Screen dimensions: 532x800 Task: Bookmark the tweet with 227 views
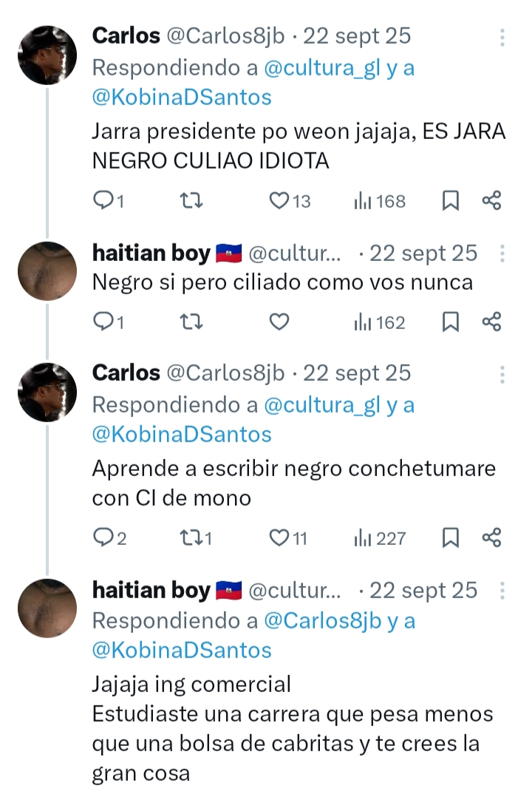[451, 538]
